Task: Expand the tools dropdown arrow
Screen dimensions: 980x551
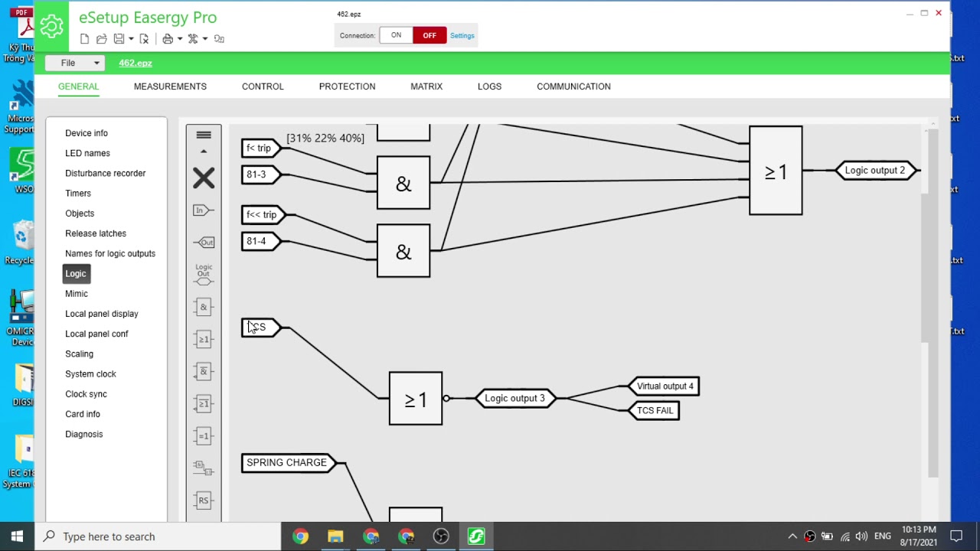Action: coord(205,39)
